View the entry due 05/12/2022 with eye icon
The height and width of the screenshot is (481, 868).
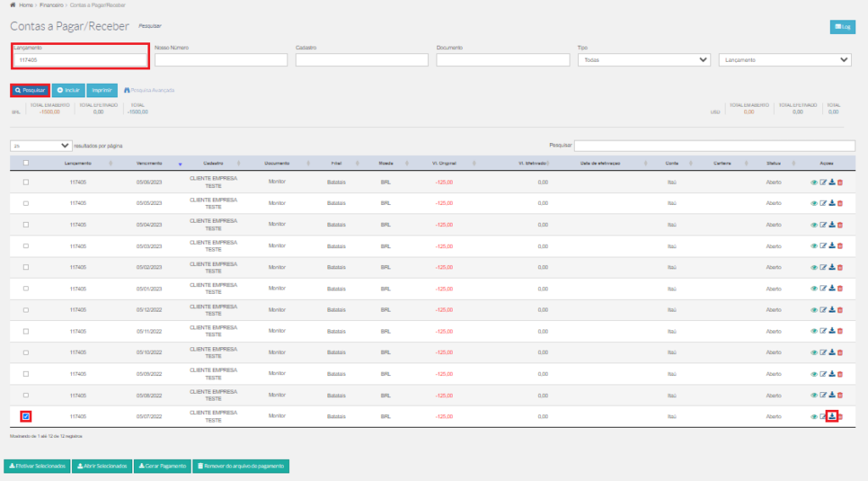pos(814,310)
